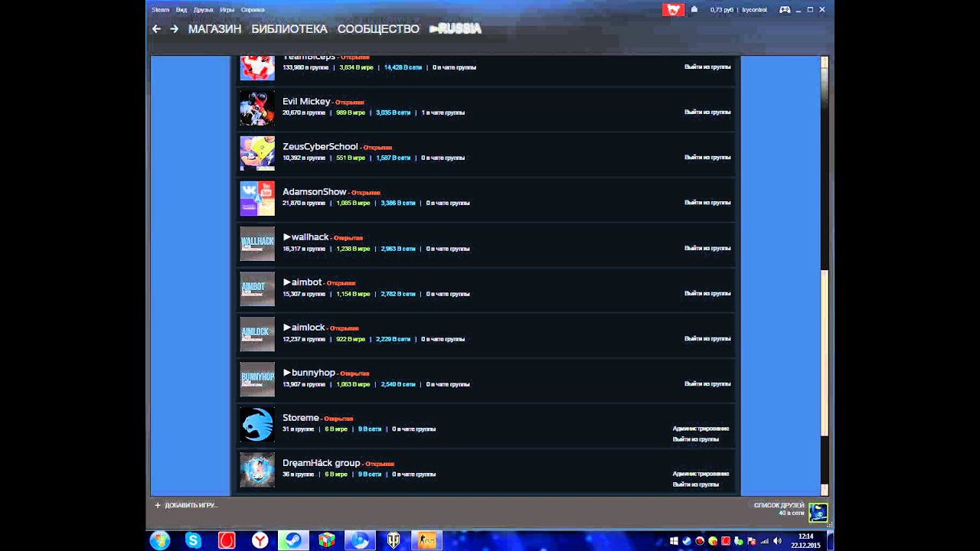Click the friends list avatar icon
The height and width of the screenshot is (551, 980).
tap(818, 512)
